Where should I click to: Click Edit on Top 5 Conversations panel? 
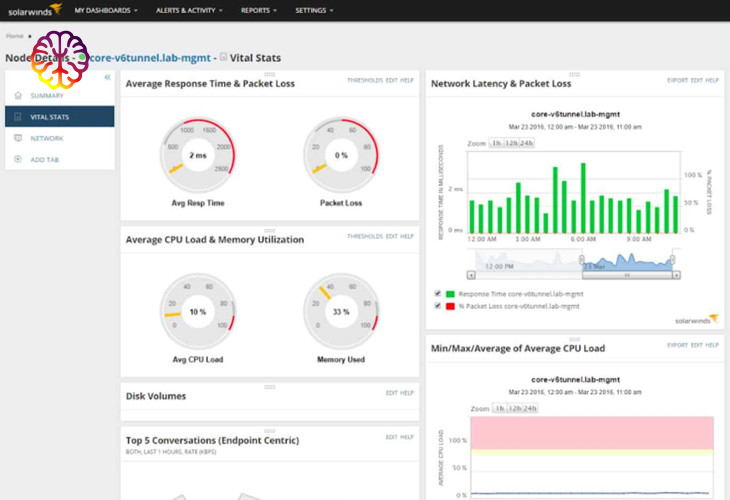392,437
